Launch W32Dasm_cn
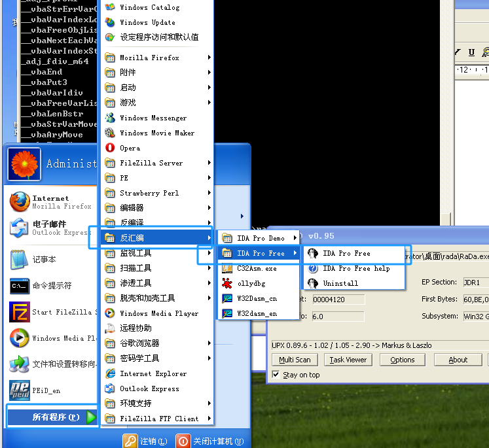Screen dimensions: 489x448 pyautogui.click(x=258, y=298)
